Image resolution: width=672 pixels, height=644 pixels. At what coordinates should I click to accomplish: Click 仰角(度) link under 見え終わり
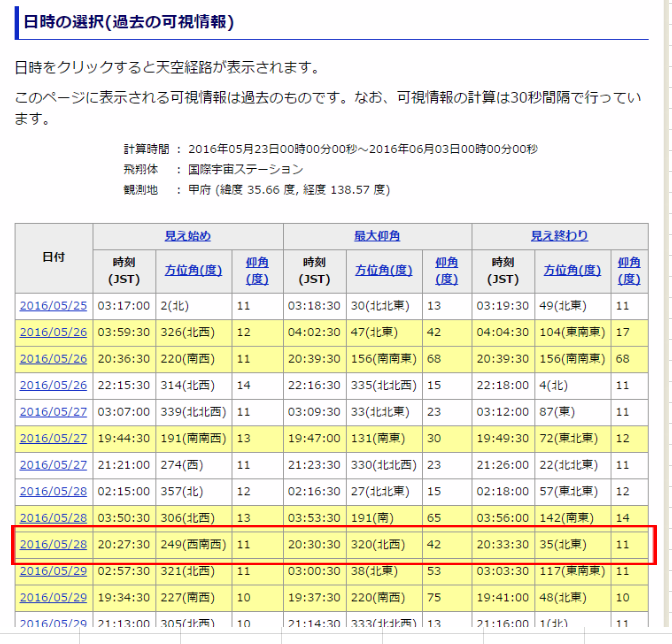[x=629, y=270]
